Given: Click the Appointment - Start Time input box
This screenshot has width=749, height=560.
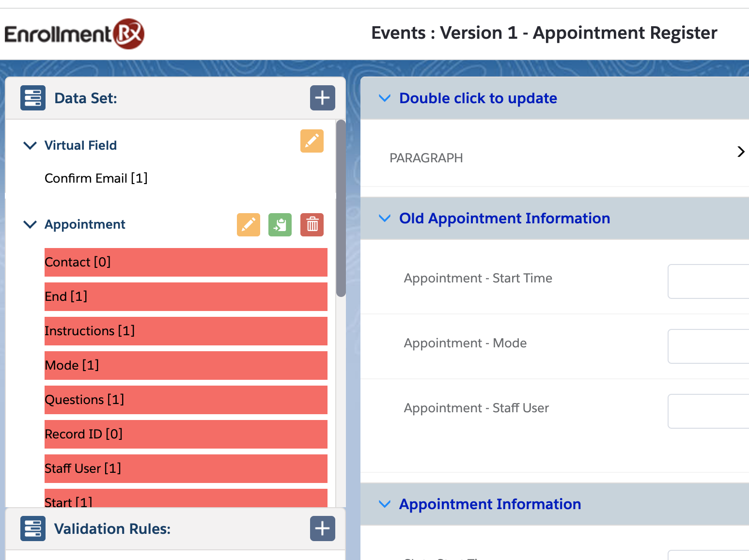Looking at the screenshot, I should click(x=708, y=281).
